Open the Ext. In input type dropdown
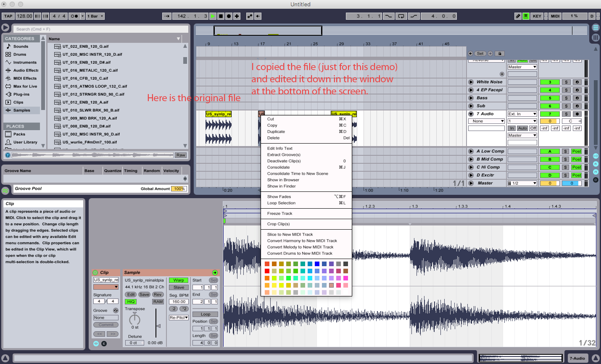 (x=522, y=114)
